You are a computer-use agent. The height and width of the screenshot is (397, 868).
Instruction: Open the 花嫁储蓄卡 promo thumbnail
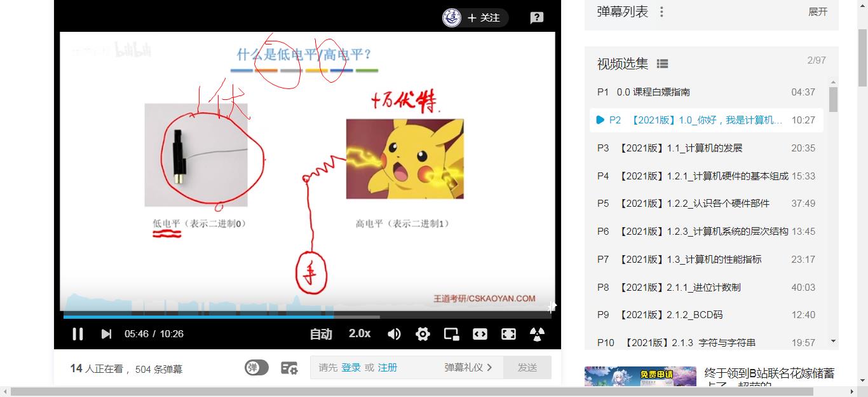(641, 376)
